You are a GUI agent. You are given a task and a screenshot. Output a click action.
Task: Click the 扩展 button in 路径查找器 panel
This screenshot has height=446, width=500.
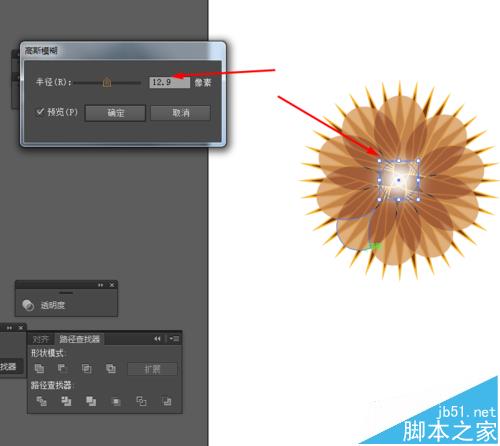pyautogui.click(x=152, y=369)
